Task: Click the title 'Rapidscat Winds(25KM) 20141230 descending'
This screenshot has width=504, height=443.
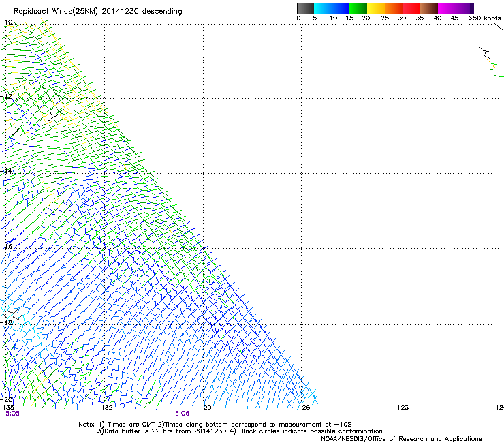Action: 98,12
